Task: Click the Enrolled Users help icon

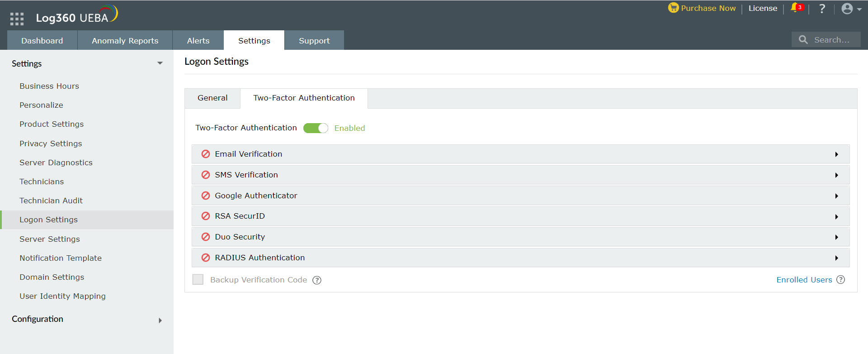Action: [x=840, y=280]
